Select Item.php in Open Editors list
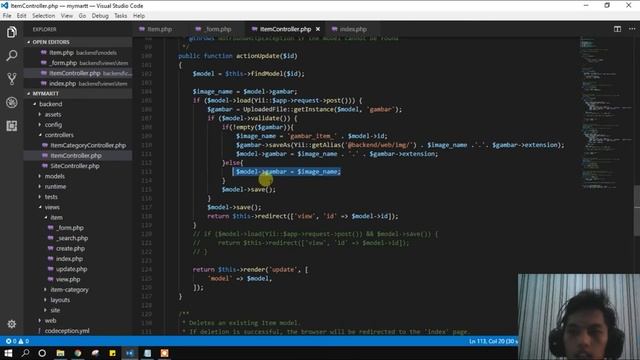 click(61, 53)
